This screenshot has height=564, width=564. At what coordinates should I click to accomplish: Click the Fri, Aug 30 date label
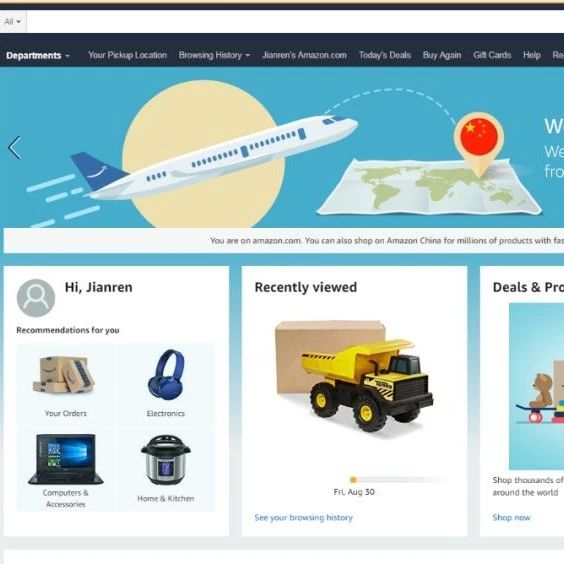tap(354, 492)
